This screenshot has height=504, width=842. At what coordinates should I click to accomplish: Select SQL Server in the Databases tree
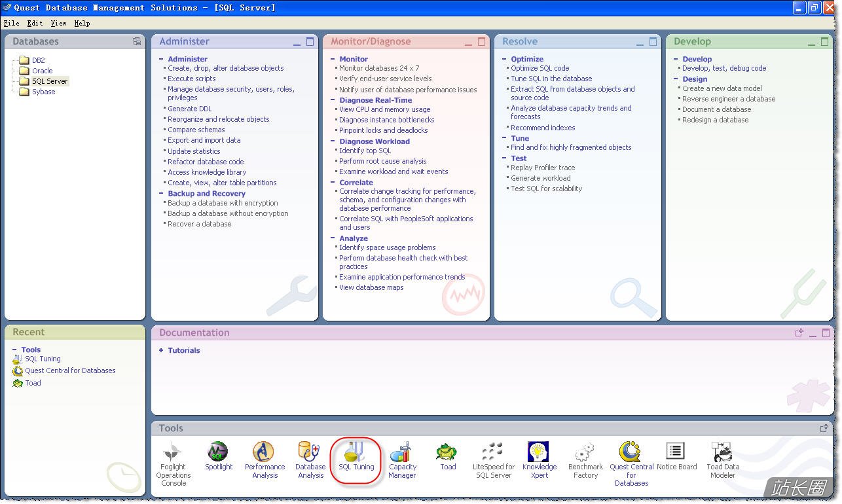click(x=50, y=81)
